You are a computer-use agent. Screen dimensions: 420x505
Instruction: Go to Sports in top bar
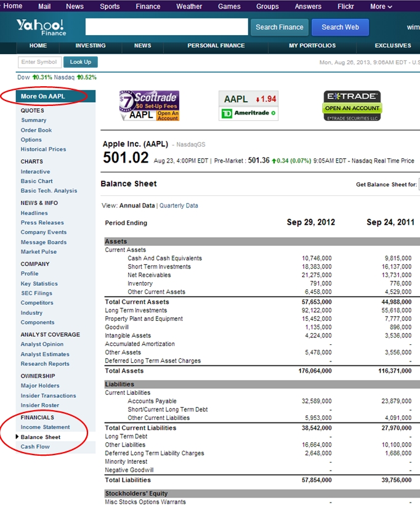coord(110,6)
